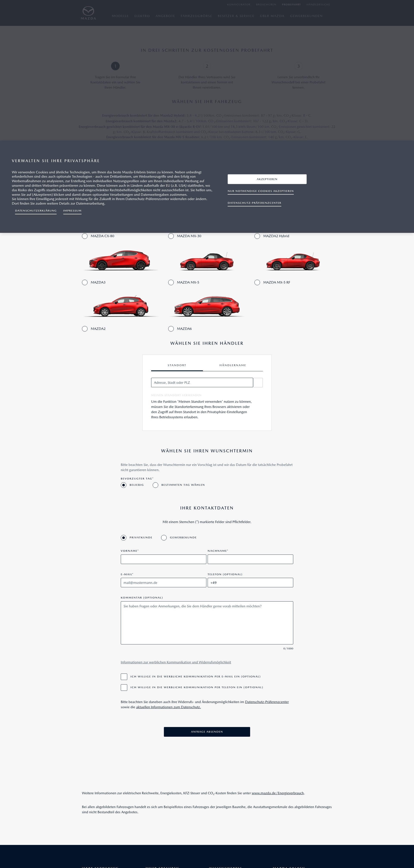Accept all cookies with Akzeptieren
Image resolution: width=414 pixels, height=868 pixels.
(x=267, y=179)
